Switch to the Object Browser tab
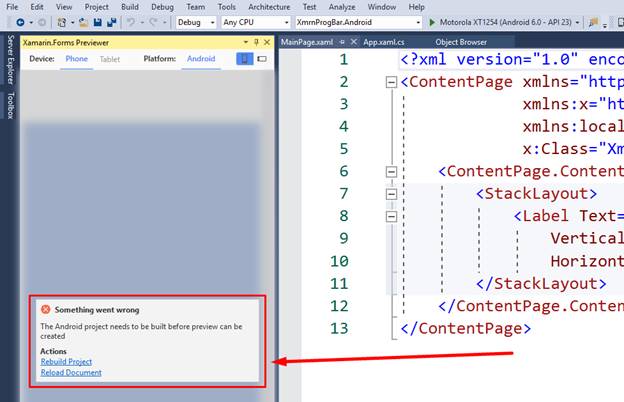The image size is (624, 402). click(461, 42)
